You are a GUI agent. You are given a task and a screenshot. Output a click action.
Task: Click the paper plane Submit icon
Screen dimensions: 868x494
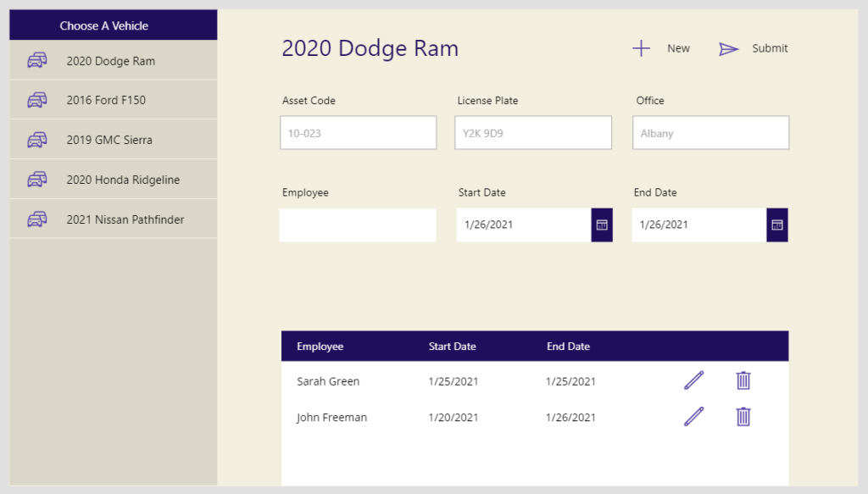click(x=729, y=48)
